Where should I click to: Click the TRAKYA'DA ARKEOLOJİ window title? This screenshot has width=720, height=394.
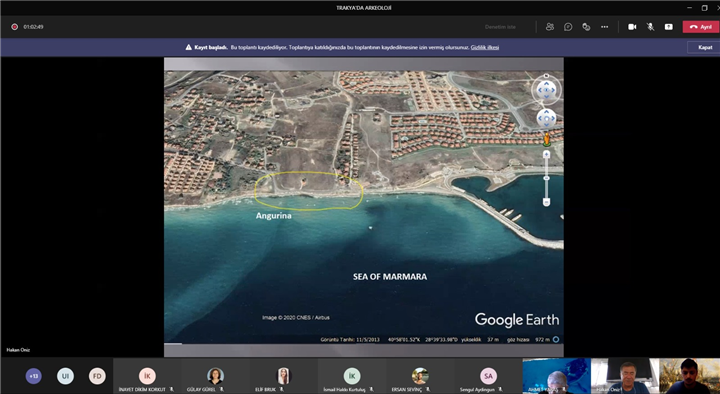[x=364, y=8]
